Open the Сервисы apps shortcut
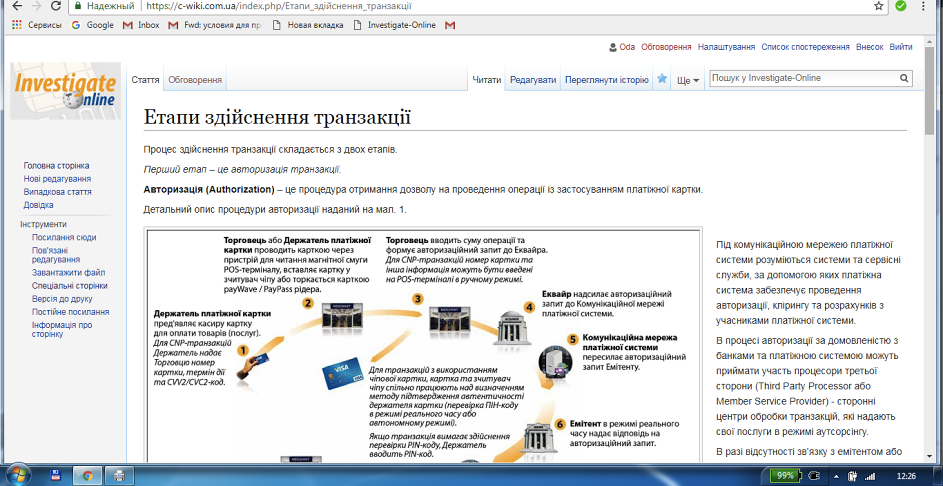Image resolution: width=943 pixels, height=486 pixels. 33,25
